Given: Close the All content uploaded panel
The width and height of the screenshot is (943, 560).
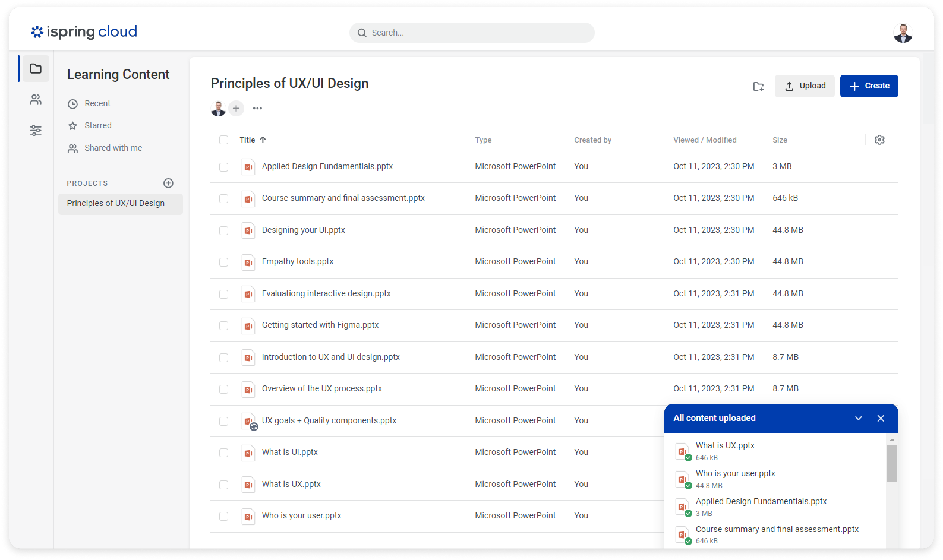Looking at the screenshot, I should 881,418.
